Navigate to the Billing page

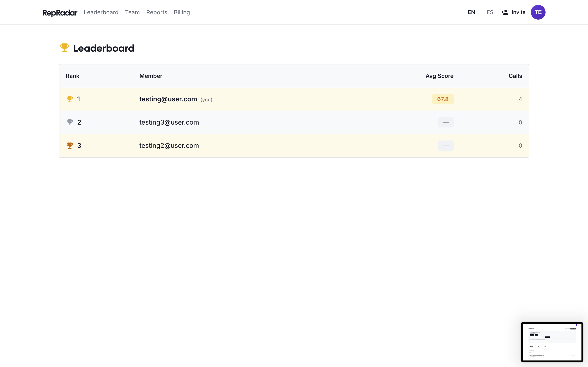pyautogui.click(x=182, y=12)
